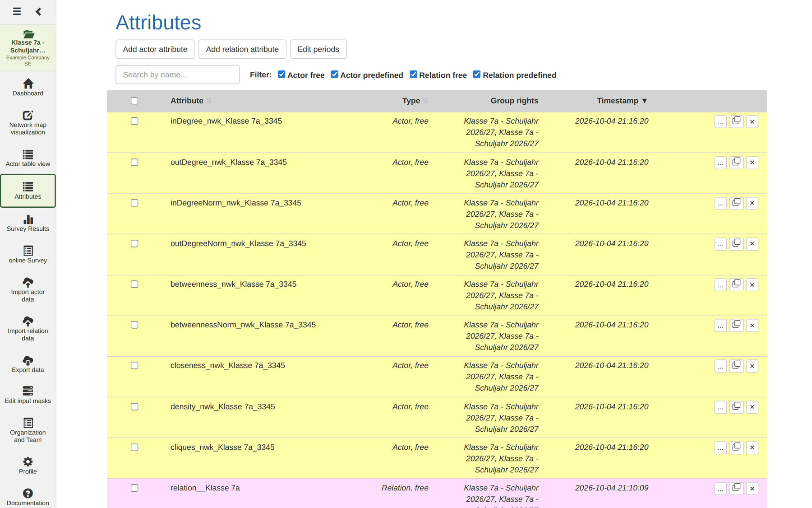812x508 pixels.
Task: Open Edit input masks
Action: [x=28, y=395]
